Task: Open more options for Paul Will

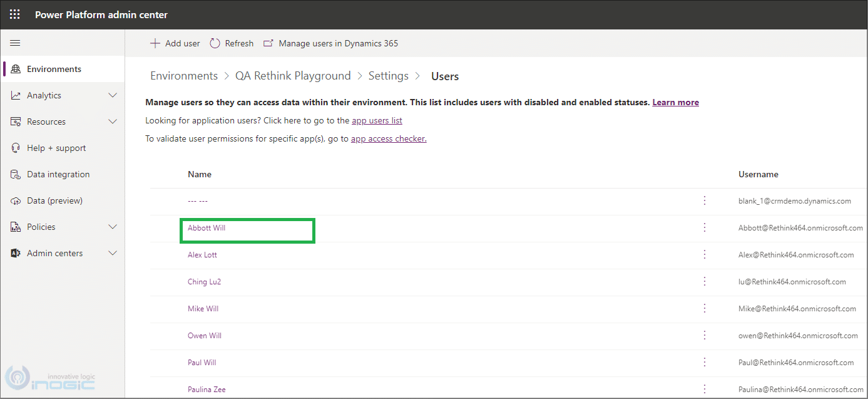Action: (705, 363)
